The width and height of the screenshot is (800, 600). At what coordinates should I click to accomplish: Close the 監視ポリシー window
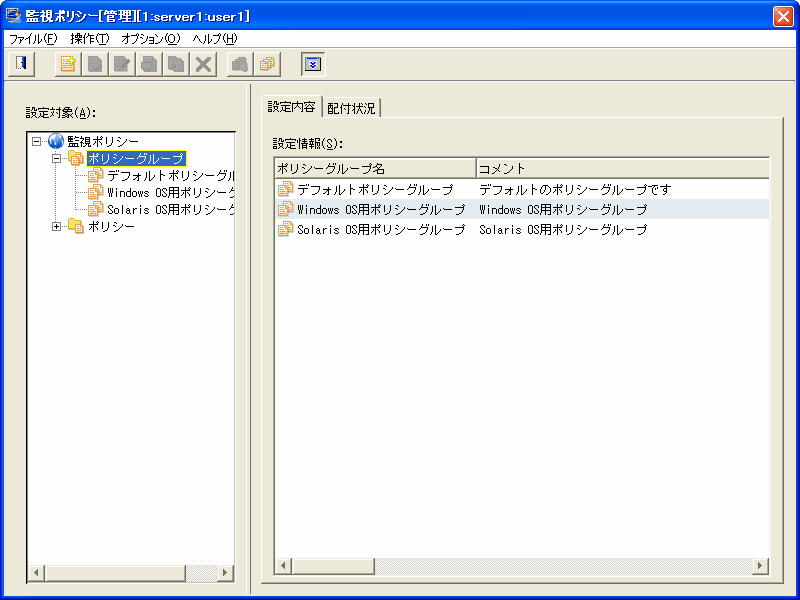(783, 16)
